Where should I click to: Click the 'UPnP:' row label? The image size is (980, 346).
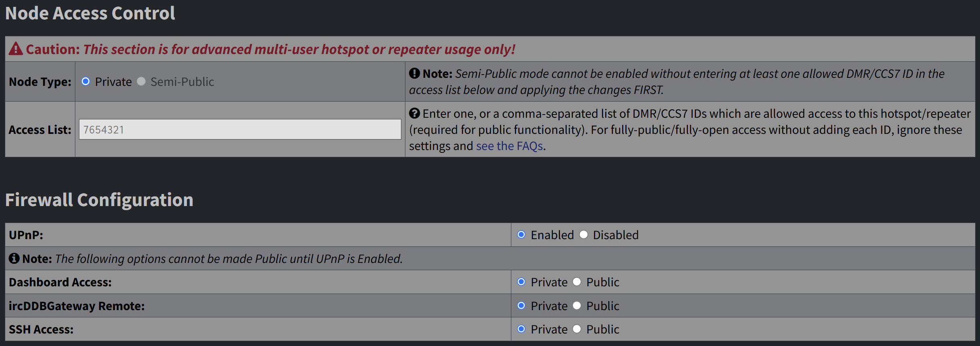26,235
